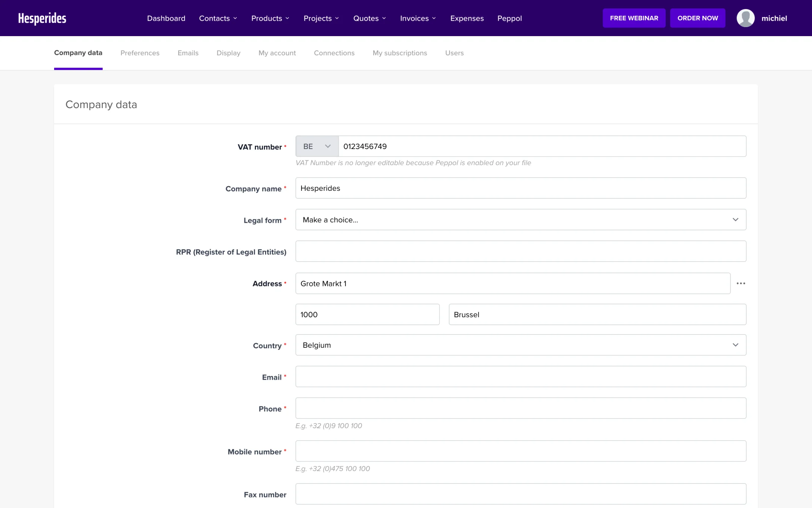Open the michiel user avatar
812x508 pixels.
pos(745,18)
